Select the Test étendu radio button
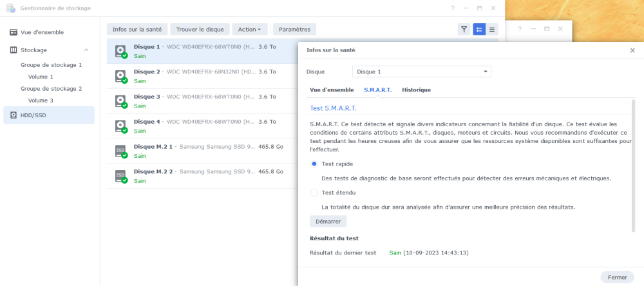 pos(314,193)
